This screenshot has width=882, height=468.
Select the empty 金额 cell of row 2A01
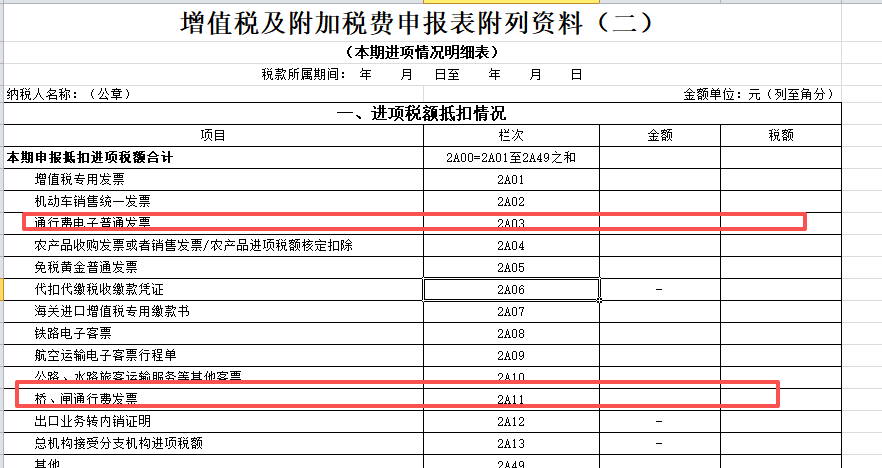(x=660, y=179)
